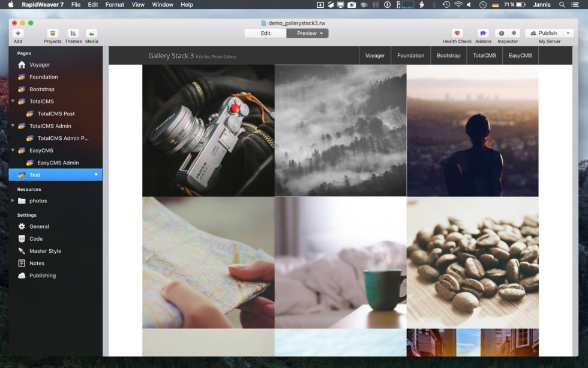Expand the photos resources folder

(x=13, y=201)
